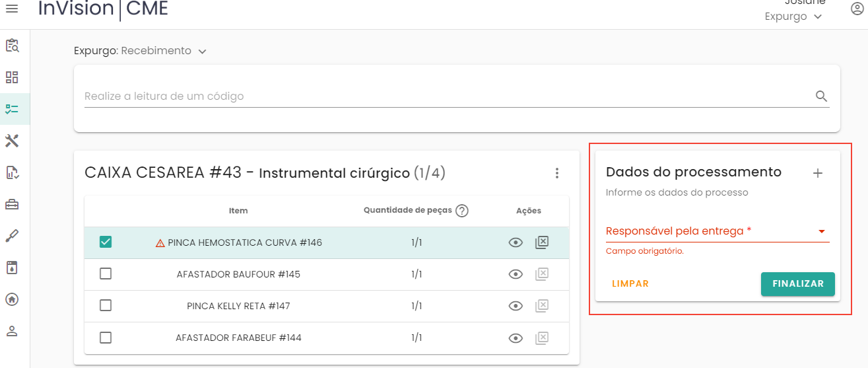
Task: Expand the Responsável pela entrega dropdown
Action: (x=822, y=231)
